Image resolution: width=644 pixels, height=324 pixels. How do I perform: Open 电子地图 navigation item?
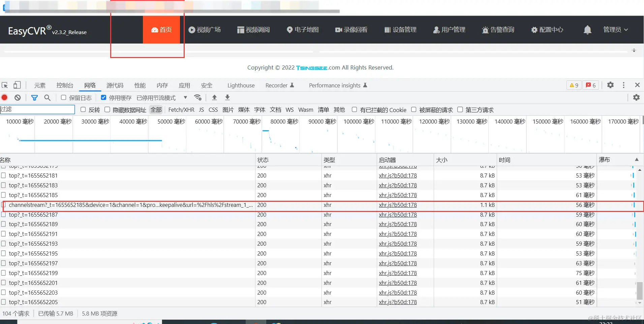click(x=303, y=30)
